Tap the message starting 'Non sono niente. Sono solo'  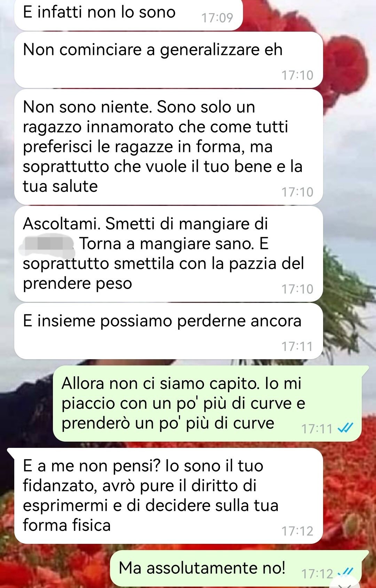pyautogui.click(x=169, y=147)
